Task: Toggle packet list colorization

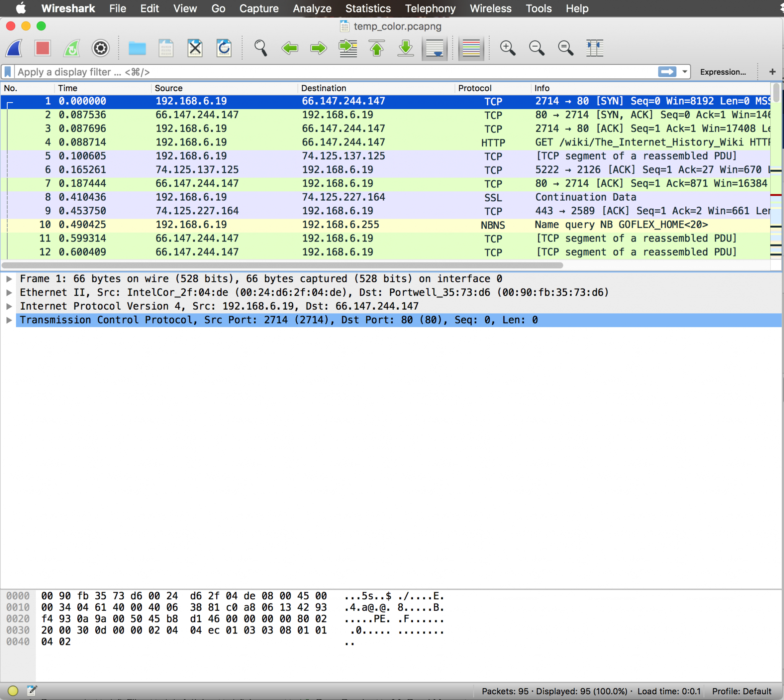Action: tap(470, 48)
